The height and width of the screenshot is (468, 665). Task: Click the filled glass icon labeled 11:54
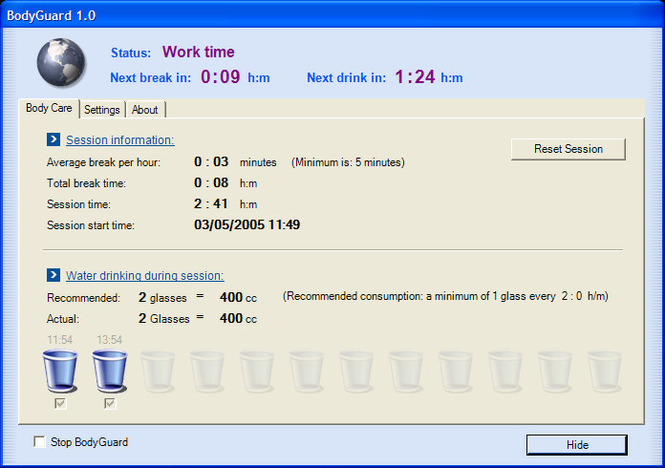[x=60, y=371]
